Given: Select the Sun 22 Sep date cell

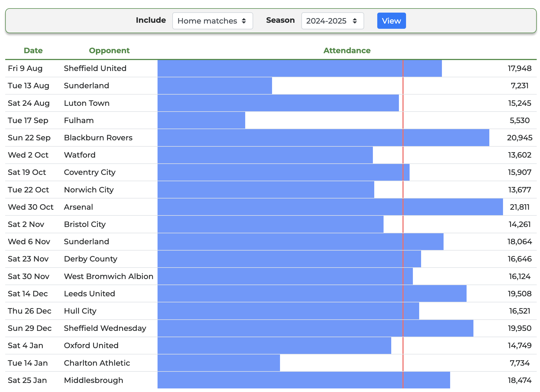Looking at the screenshot, I should (x=29, y=138).
